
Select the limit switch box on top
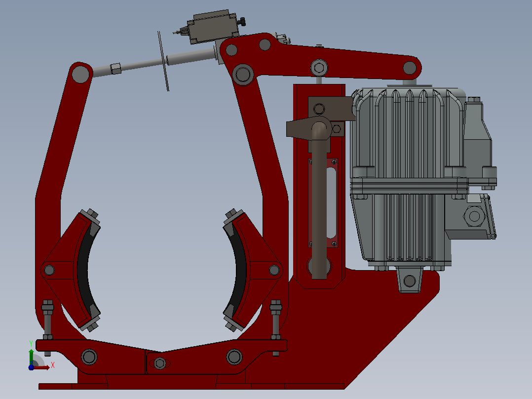point(213,27)
